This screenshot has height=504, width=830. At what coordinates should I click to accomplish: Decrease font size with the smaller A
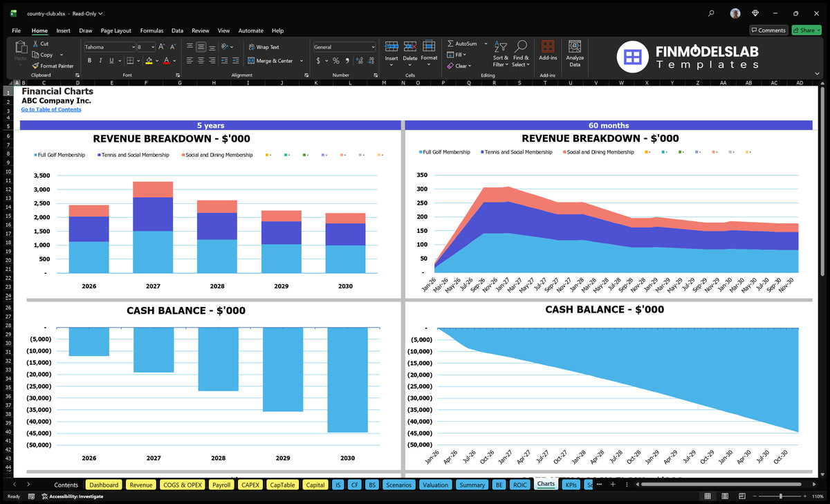(x=173, y=47)
